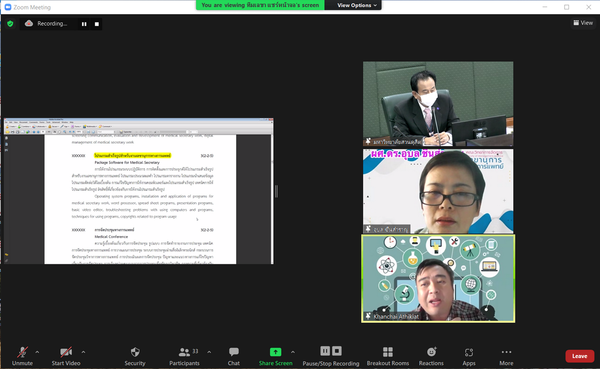Expand video options arrow beside Start Video

coord(83,352)
